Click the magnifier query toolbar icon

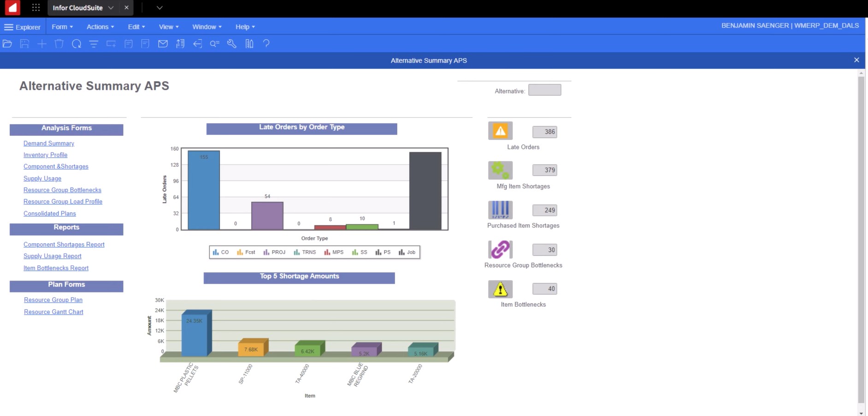click(214, 44)
